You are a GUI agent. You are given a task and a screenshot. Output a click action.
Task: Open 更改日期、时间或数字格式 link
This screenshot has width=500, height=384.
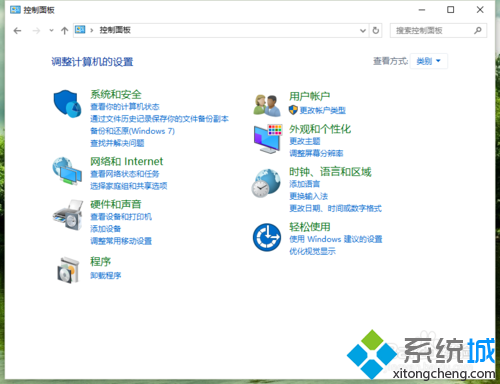click(x=335, y=209)
